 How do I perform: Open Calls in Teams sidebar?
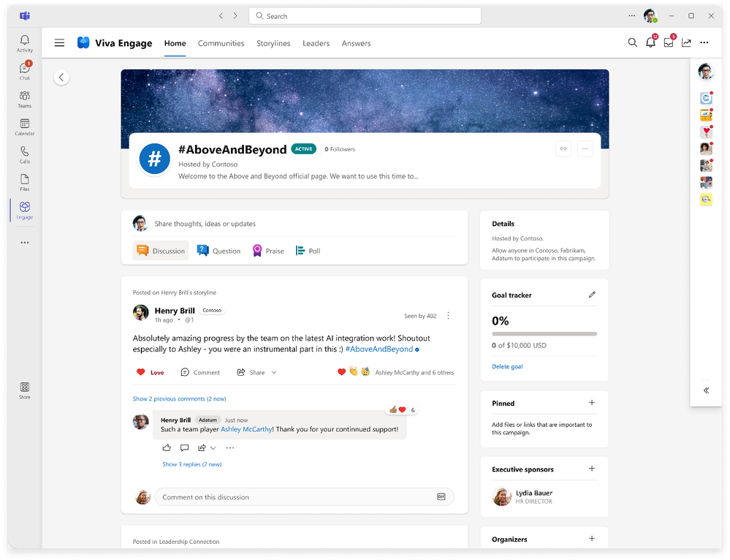(25, 155)
